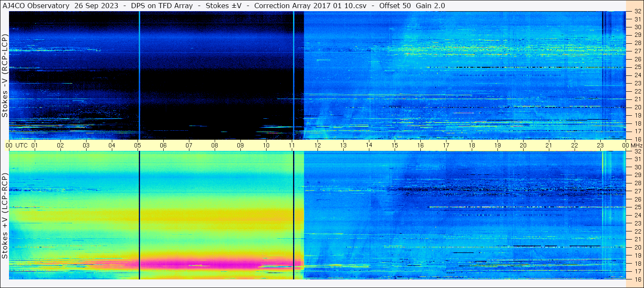This screenshot has width=644, height=288.
Task: Select 'Offset 50' in the title line
Action: pos(394,6)
